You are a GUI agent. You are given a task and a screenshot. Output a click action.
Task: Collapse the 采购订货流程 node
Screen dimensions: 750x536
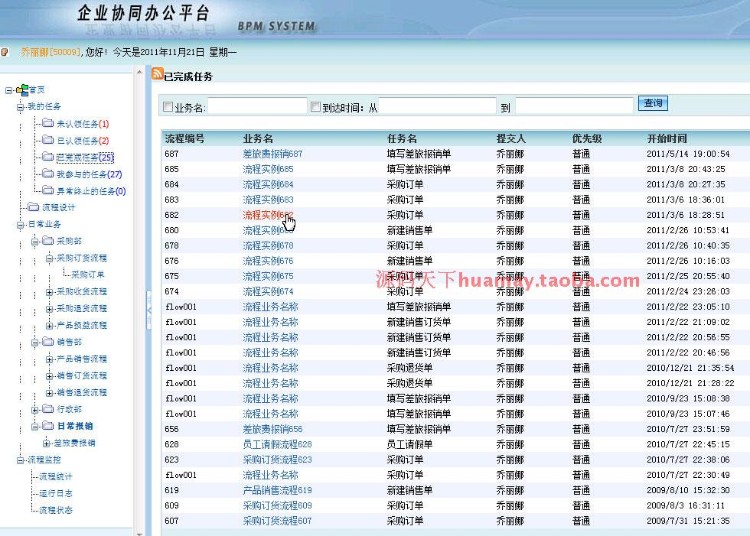pyautogui.click(x=49, y=258)
